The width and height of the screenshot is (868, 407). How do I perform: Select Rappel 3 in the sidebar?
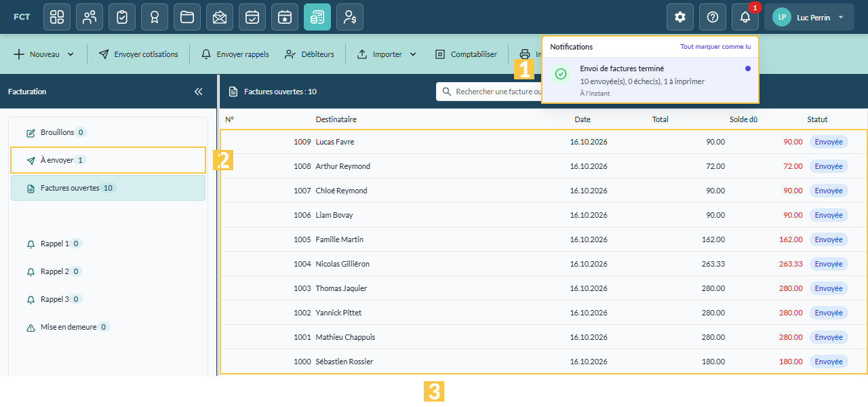(108, 299)
